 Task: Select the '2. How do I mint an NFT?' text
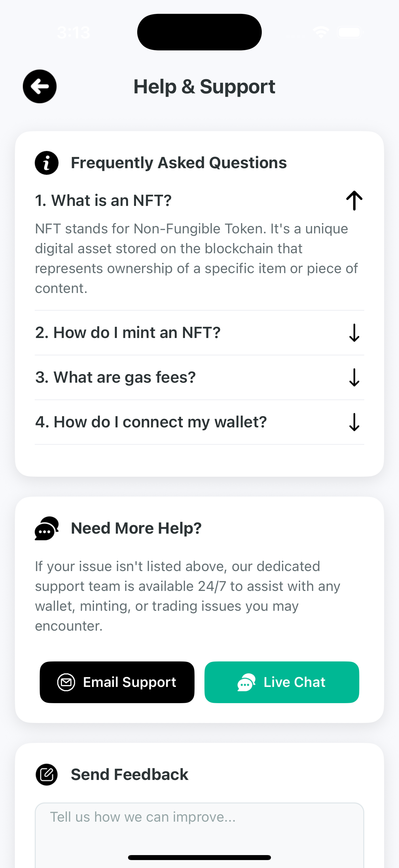[x=128, y=333]
